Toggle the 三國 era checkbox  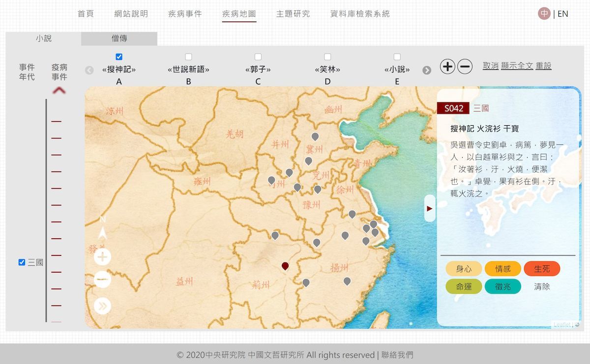[x=22, y=262]
